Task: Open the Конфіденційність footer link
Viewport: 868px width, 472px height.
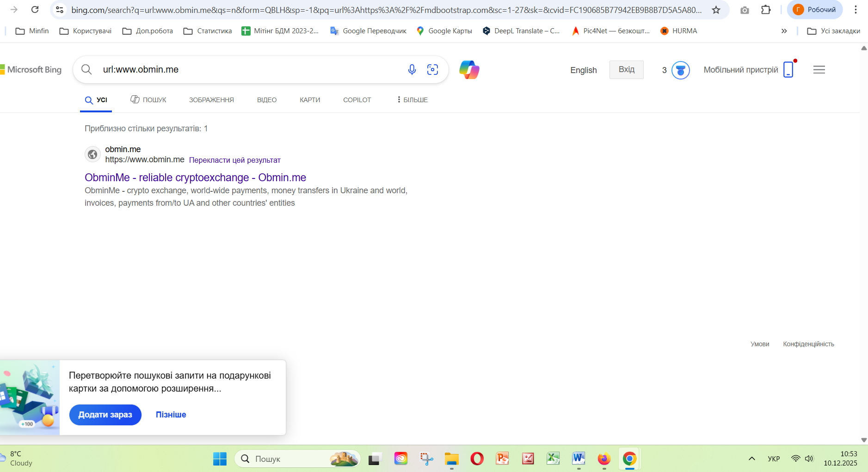Action: point(808,344)
